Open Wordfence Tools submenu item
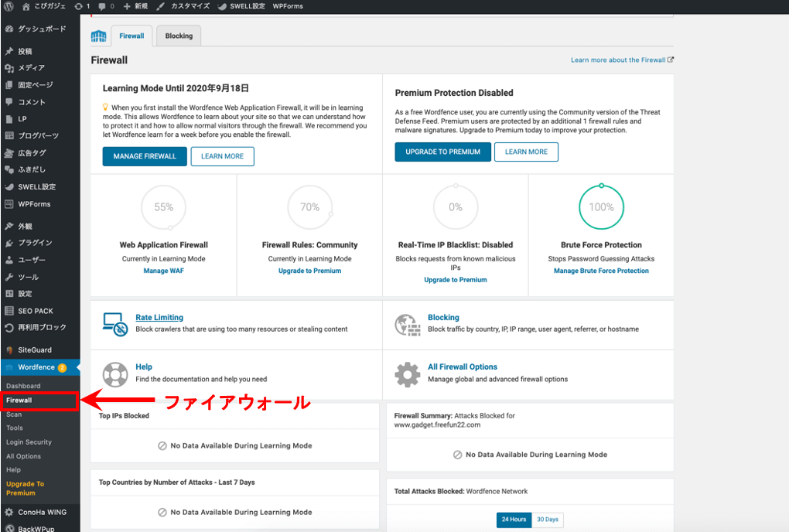Viewport: 789px width, 532px height. point(15,428)
